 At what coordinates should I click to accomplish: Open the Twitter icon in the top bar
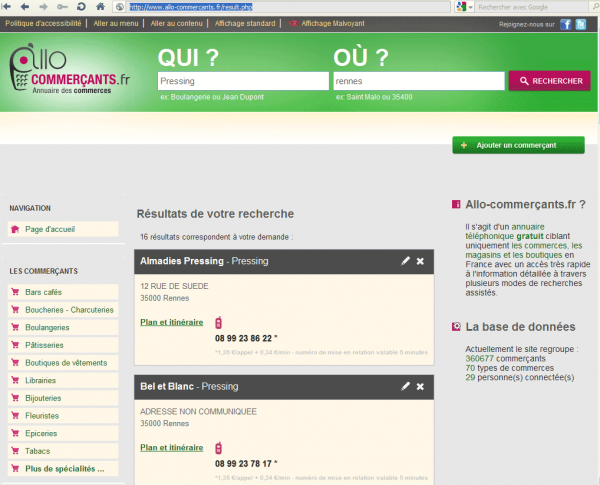pos(581,23)
